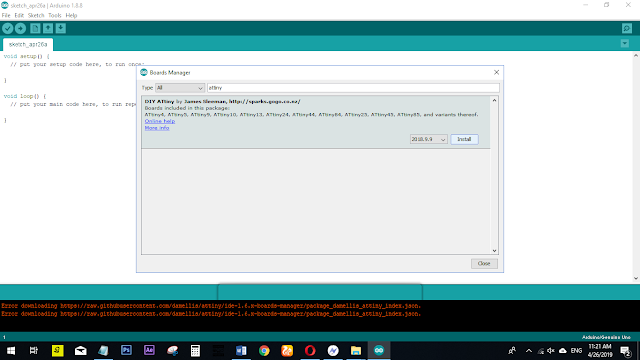The height and width of the screenshot is (360, 640).
Task: Click the People icon in system tray
Action: tap(512, 351)
